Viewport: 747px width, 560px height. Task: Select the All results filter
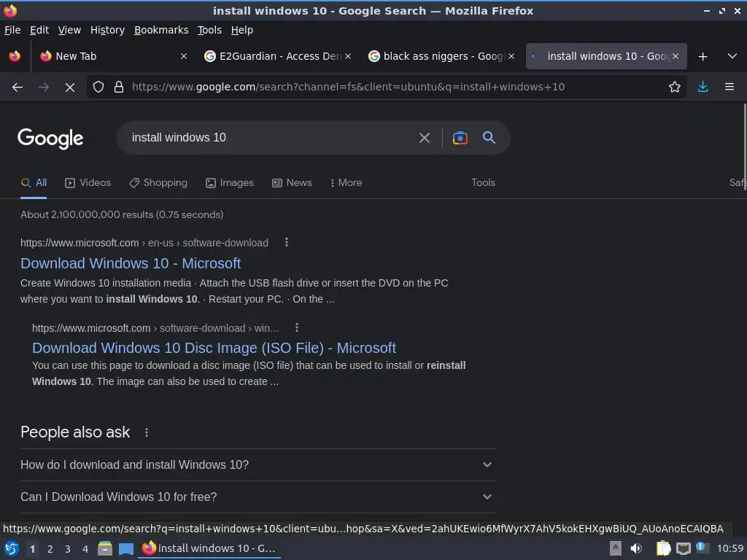click(34, 183)
